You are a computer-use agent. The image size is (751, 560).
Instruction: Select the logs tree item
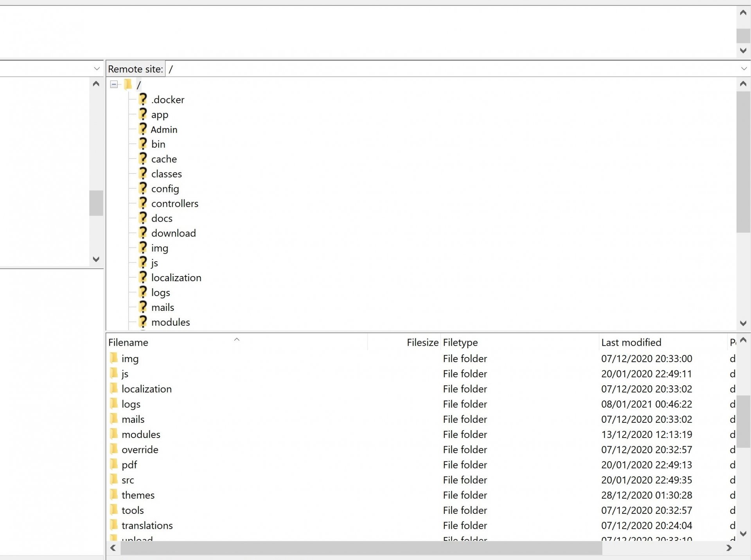[160, 293]
